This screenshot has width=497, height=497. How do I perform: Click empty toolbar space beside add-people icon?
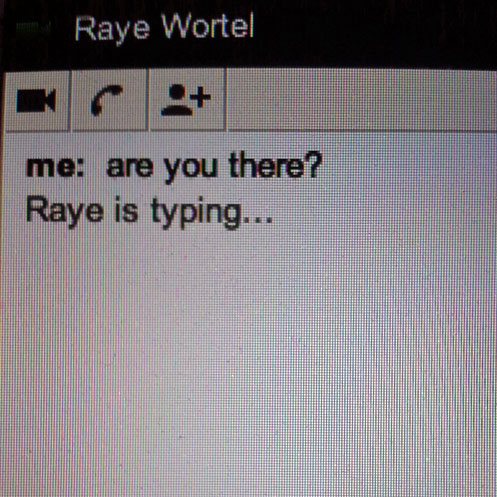[362, 100]
